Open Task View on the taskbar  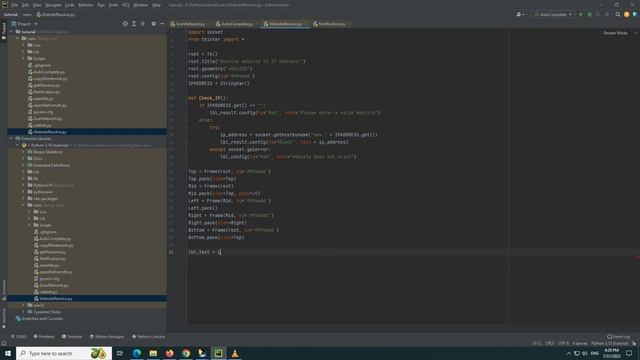click(x=120, y=353)
